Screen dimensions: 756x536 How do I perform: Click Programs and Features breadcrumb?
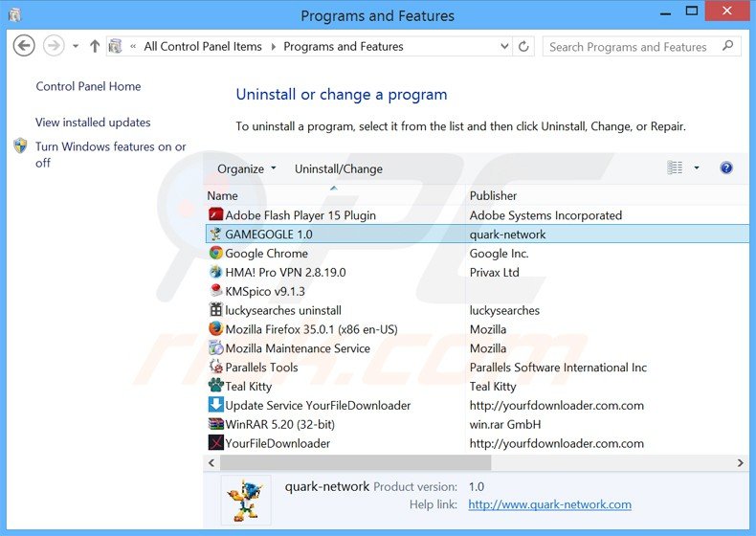click(344, 46)
